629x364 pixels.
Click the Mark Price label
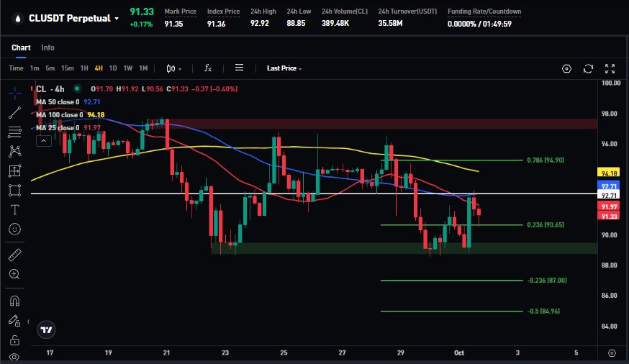[x=180, y=12]
